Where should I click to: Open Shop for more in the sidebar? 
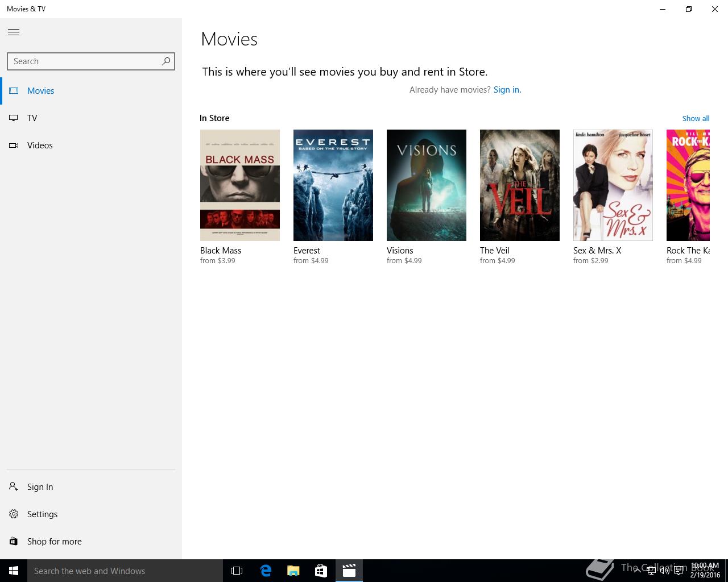[91, 541]
